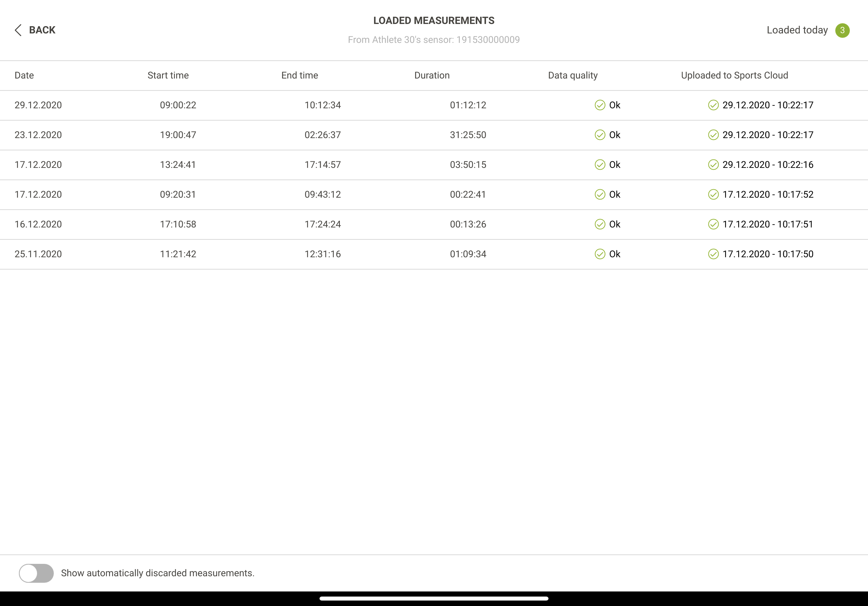The image size is (868, 606).
Task: Select the 25.11.2020 date cell
Action: (x=38, y=254)
